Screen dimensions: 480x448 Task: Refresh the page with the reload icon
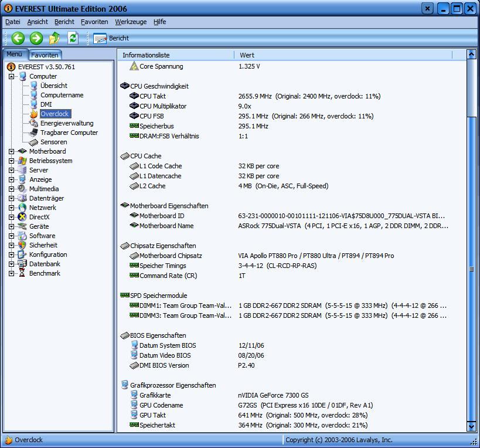click(x=73, y=38)
